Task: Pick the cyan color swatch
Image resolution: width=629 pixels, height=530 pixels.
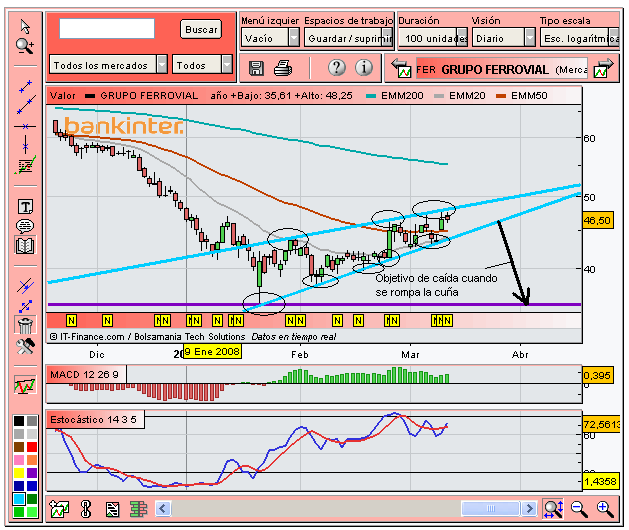Action: click(19, 499)
